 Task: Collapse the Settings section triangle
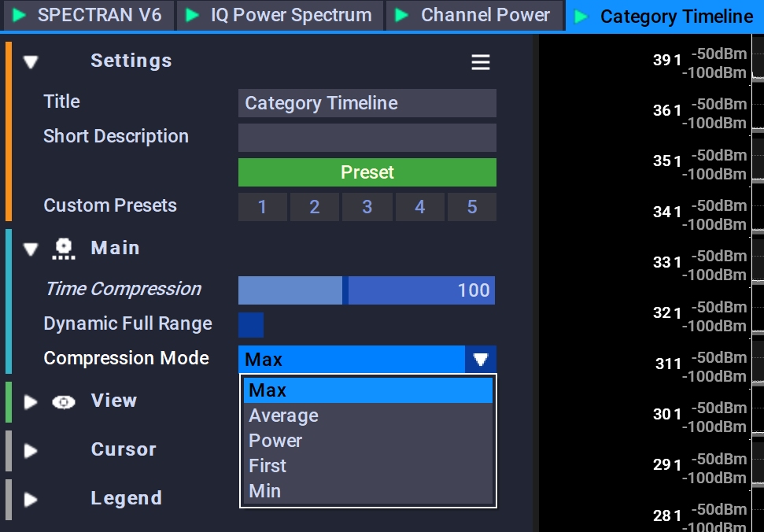(x=31, y=62)
